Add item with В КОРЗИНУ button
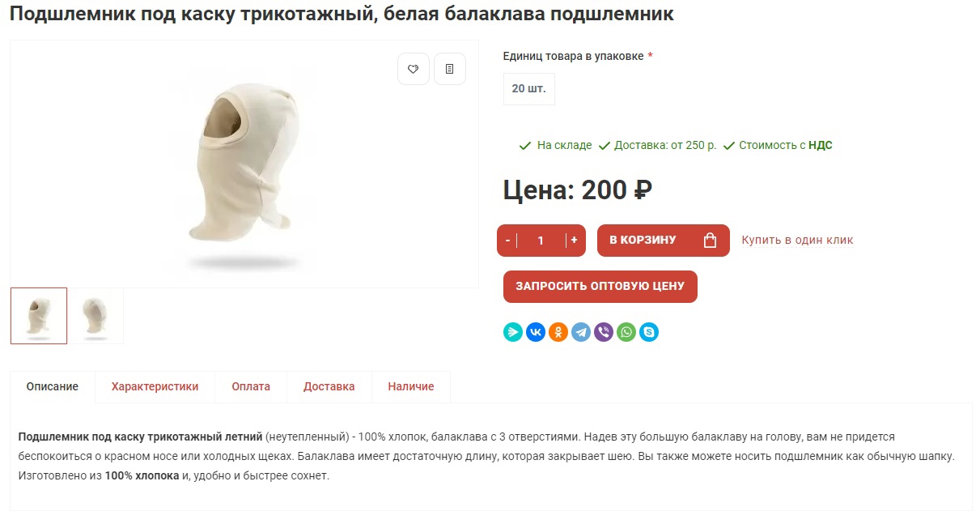 click(664, 241)
